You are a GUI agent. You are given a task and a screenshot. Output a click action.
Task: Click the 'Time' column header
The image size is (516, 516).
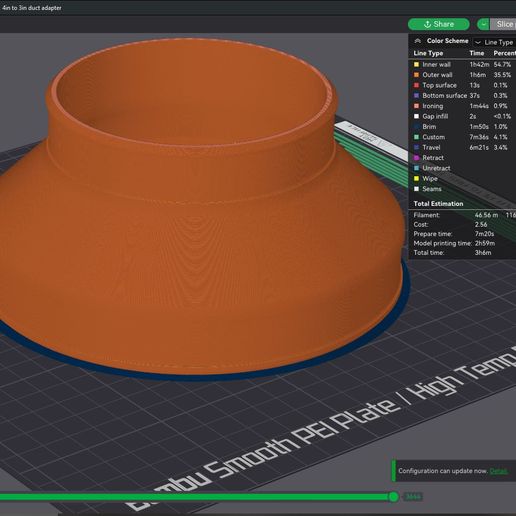(x=477, y=53)
